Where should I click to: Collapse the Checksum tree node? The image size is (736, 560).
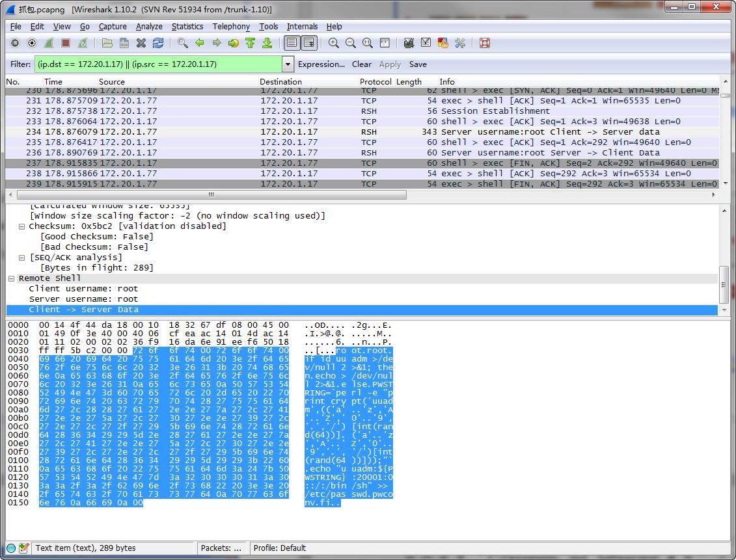click(x=23, y=226)
